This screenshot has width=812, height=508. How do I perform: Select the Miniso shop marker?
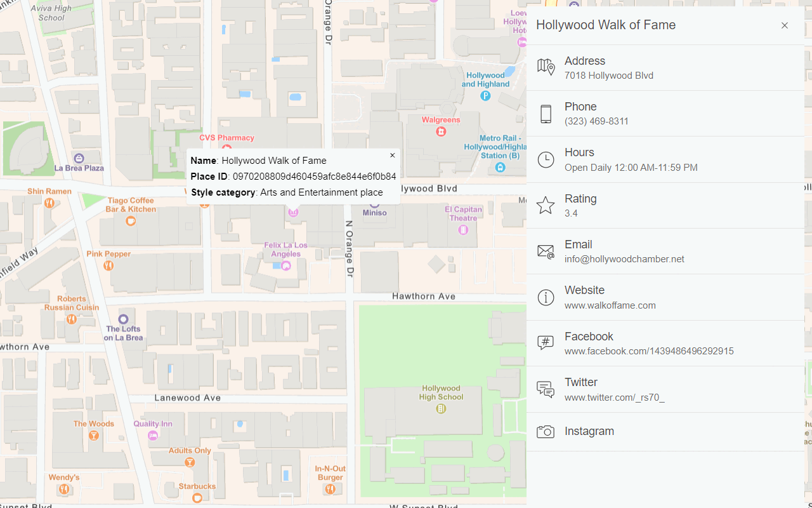(x=374, y=204)
